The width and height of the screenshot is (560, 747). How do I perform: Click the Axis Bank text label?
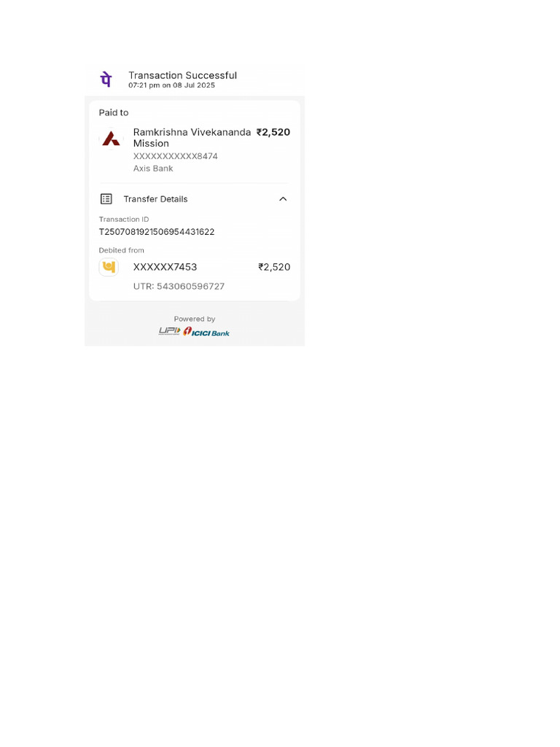pyautogui.click(x=153, y=169)
